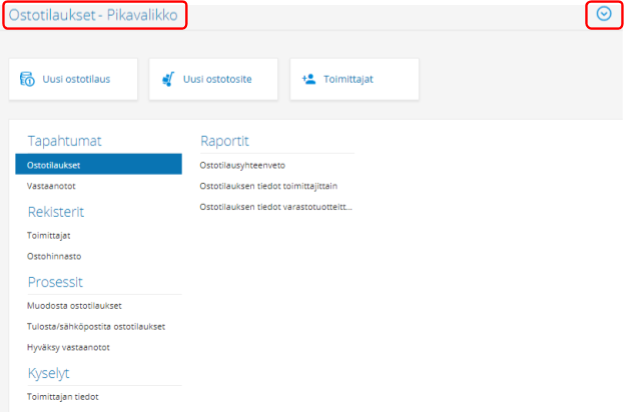This screenshot has height=412, width=624.
Task: Open Toimittajat under Rekisterit
Action: (49, 235)
